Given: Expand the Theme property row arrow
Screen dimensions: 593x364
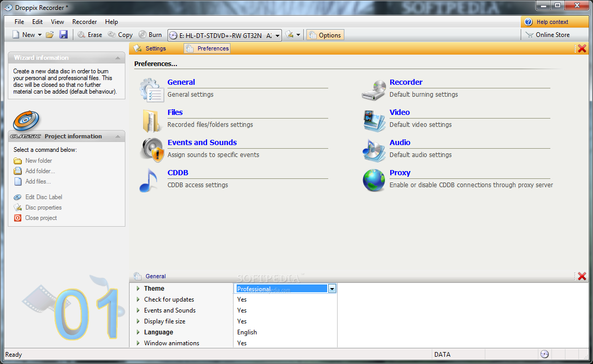Looking at the screenshot, I should (x=138, y=289).
